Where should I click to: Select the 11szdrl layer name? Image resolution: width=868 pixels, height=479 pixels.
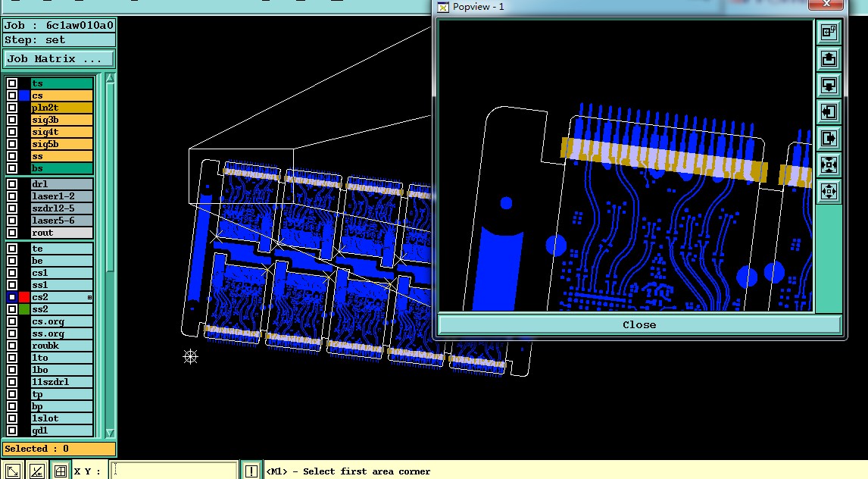point(62,382)
